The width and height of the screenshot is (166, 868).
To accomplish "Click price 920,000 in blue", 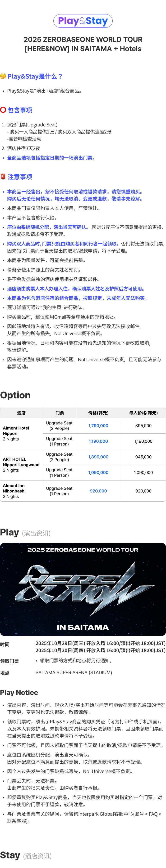I will [98, 491].
